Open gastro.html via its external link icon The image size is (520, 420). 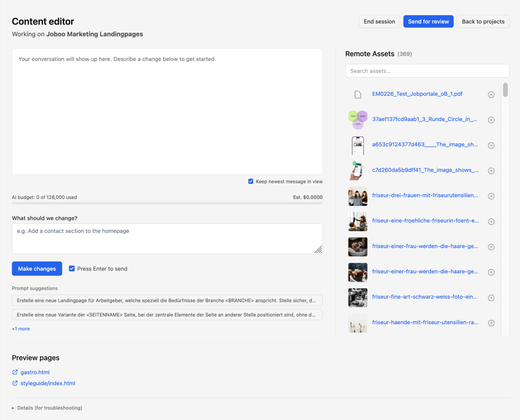(x=15, y=372)
